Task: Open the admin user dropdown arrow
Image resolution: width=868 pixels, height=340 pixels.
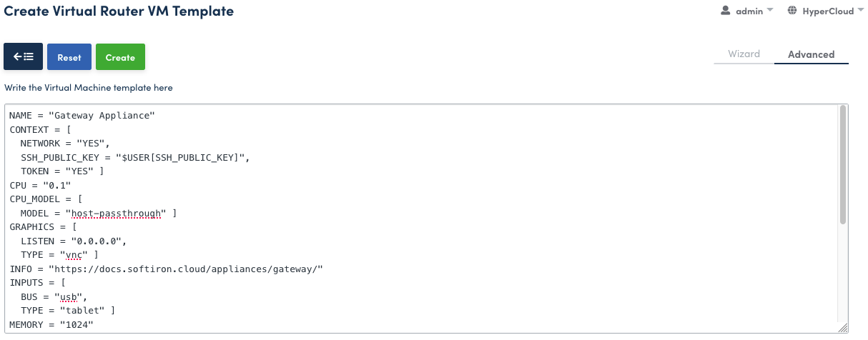Action: pyautogui.click(x=770, y=11)
